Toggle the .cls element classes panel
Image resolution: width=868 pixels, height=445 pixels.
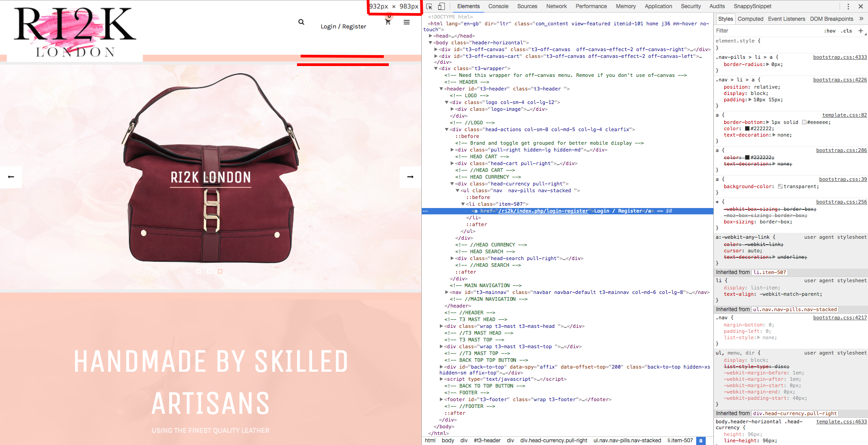pyautogui.click(x=846, y=31)
